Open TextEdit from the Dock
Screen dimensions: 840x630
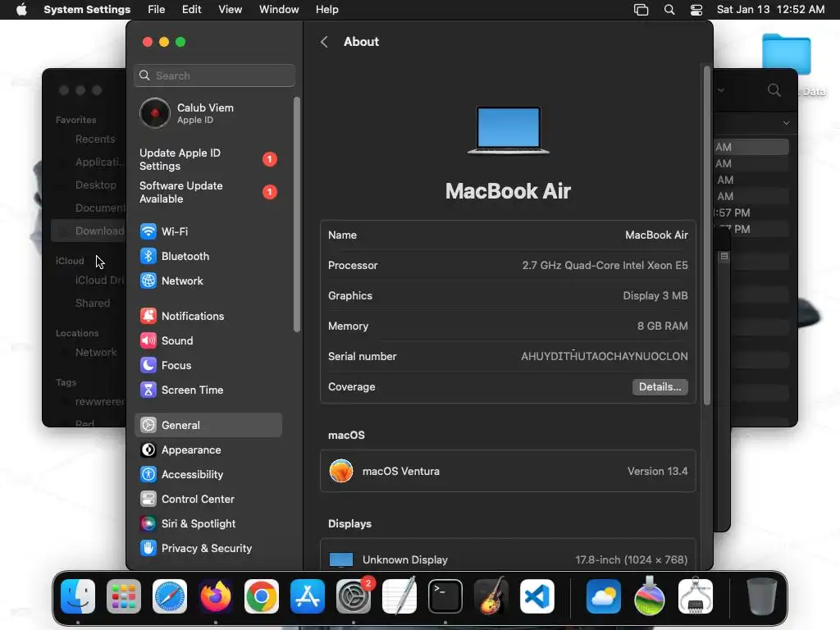[x=399, y=596]
